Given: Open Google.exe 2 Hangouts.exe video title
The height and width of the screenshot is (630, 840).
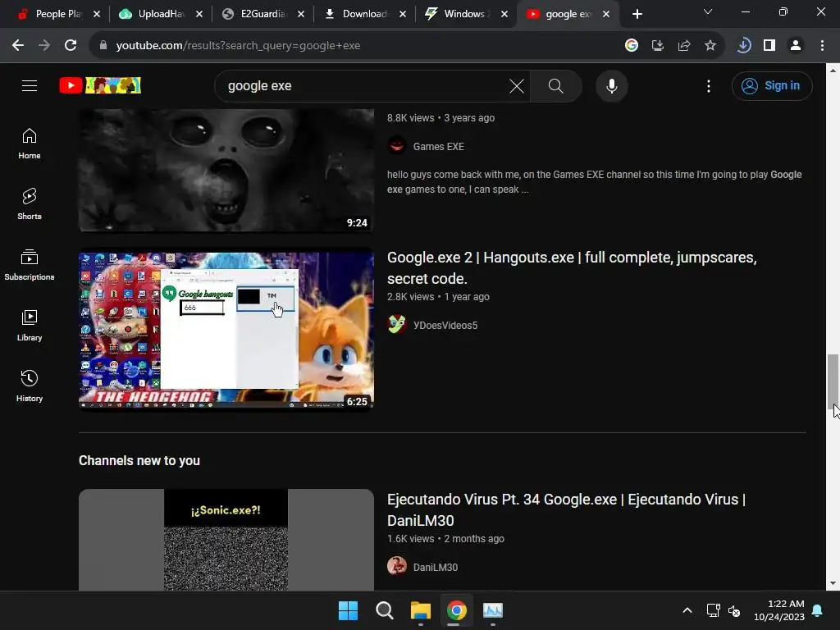Looking at the screenshot, I should click(572, 268).
